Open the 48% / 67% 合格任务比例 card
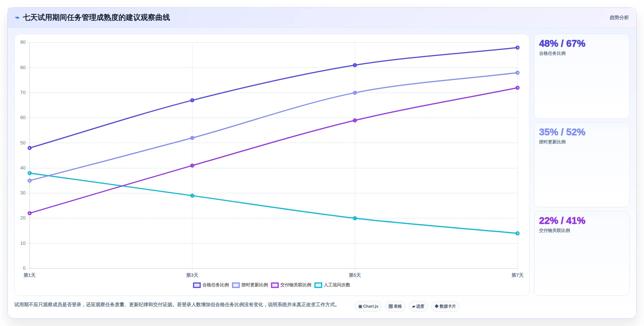The image size is (644, 326). 582,76
